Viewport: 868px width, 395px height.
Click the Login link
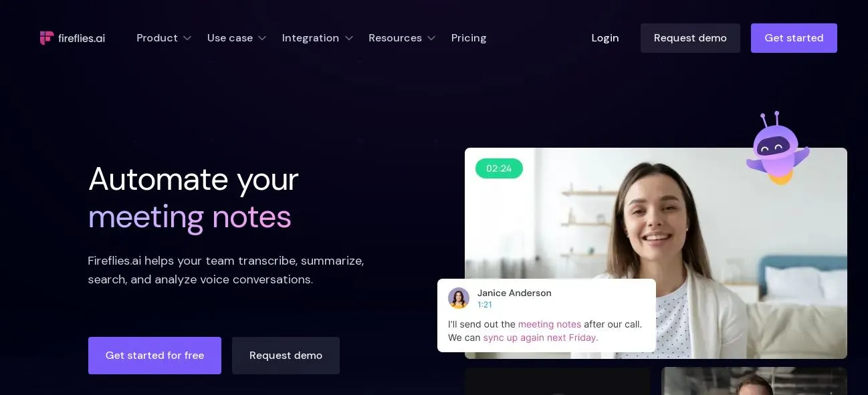coord(605,38)
